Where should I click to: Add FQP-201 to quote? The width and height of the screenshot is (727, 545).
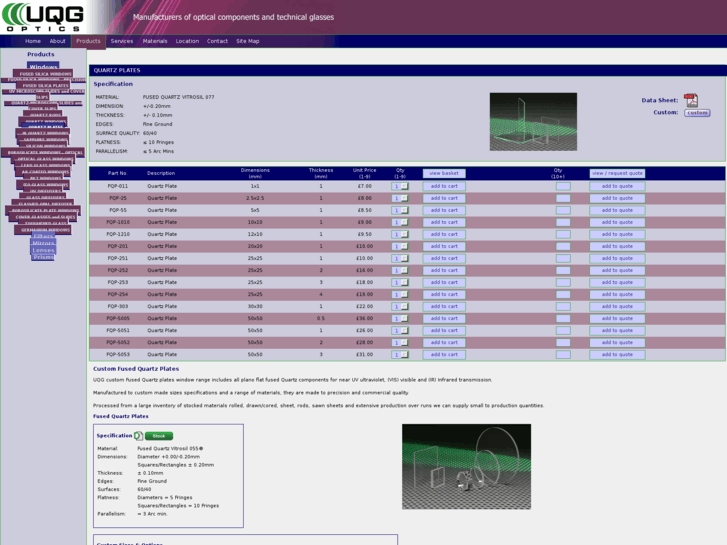617,247
